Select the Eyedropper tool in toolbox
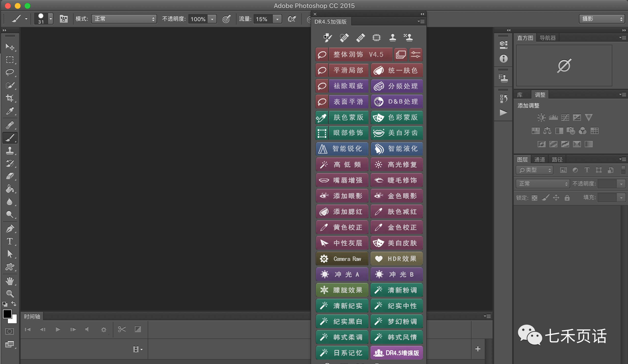 point(10,111)
